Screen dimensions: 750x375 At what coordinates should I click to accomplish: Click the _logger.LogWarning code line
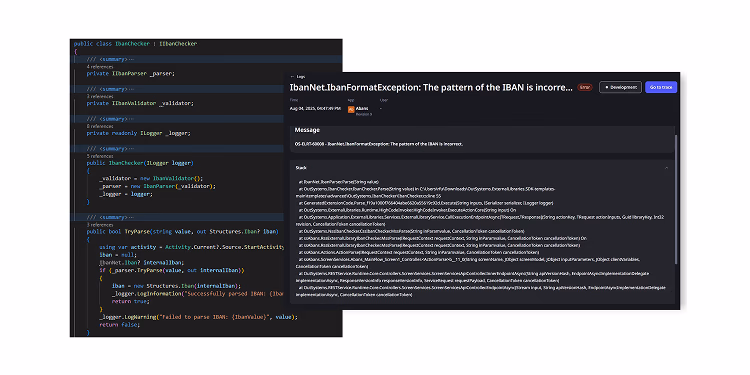198,317
